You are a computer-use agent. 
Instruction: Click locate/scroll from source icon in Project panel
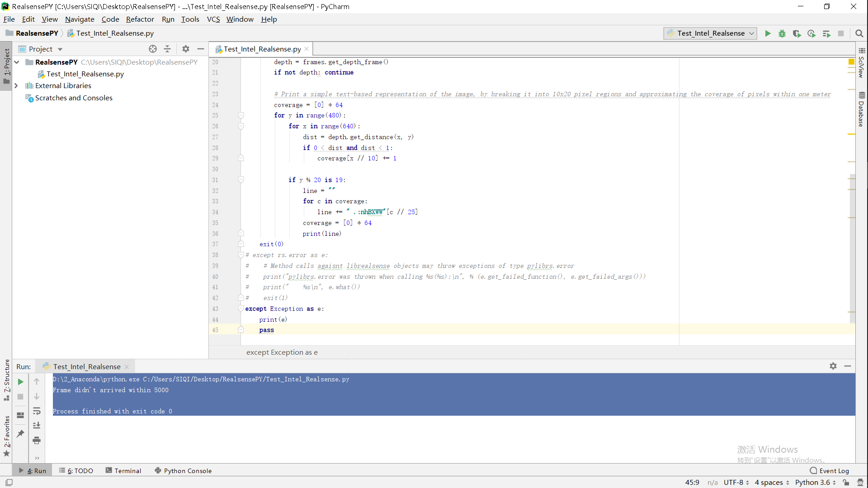tap(153, 49)
